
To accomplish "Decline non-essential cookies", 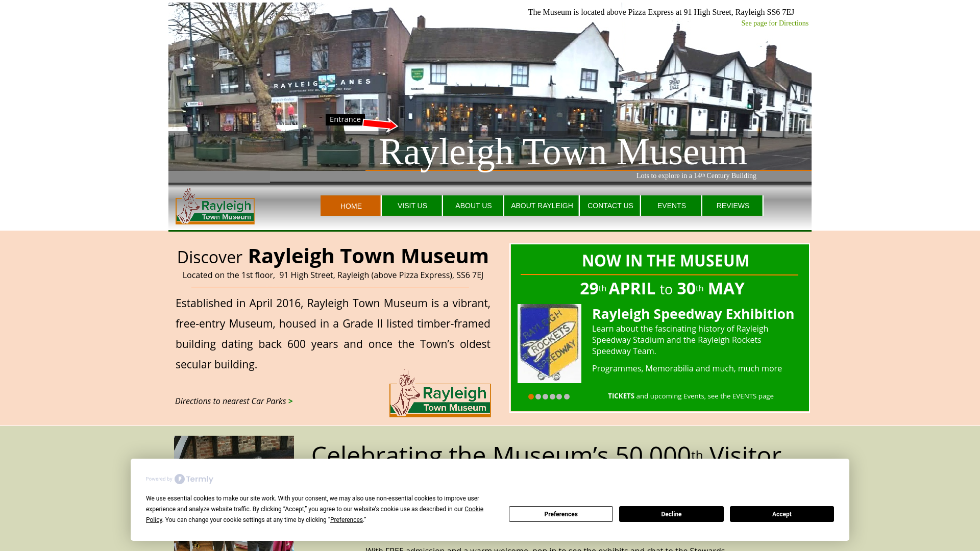I will 671,514.
